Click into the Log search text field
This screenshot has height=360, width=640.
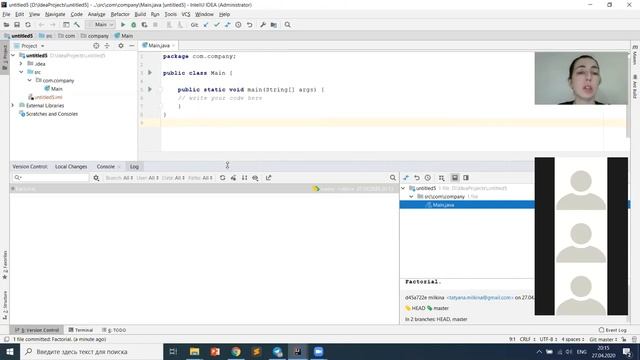click(x=51, y=178)
